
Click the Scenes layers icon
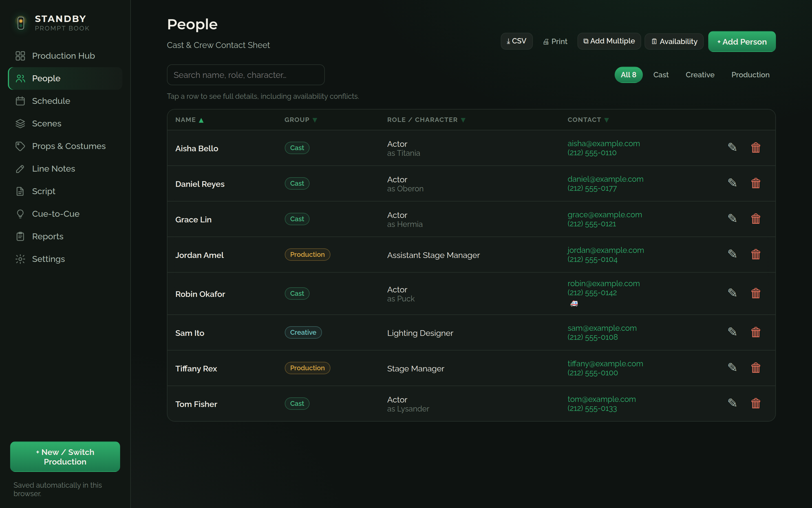tap(20, 124)
